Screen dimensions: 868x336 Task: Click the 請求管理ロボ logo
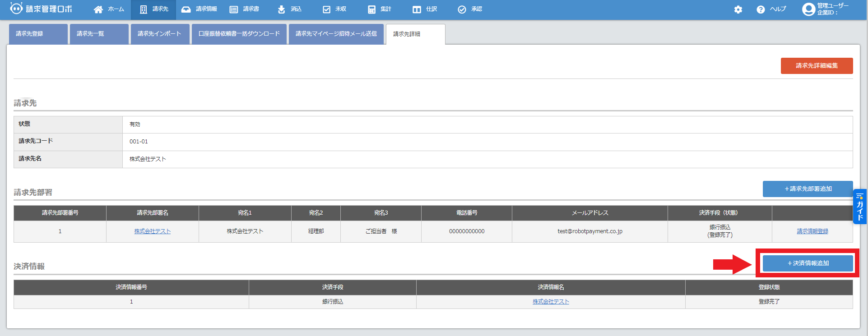[x=41, y=9]
